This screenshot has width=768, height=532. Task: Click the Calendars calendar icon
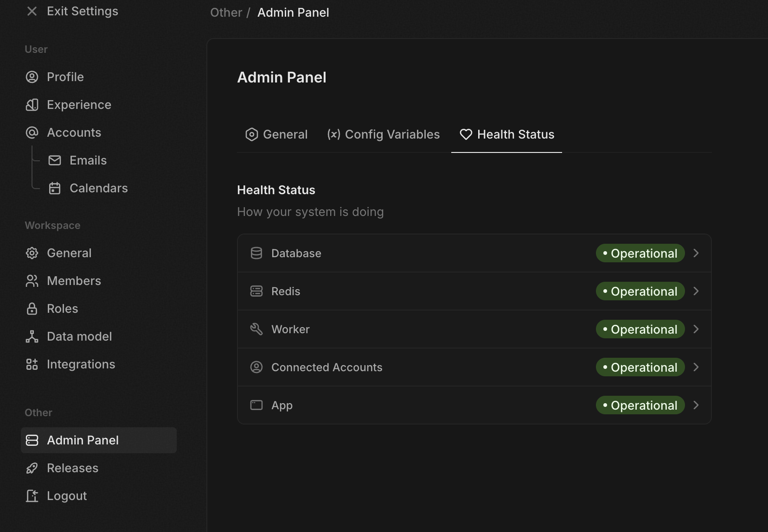coord(55,188)
